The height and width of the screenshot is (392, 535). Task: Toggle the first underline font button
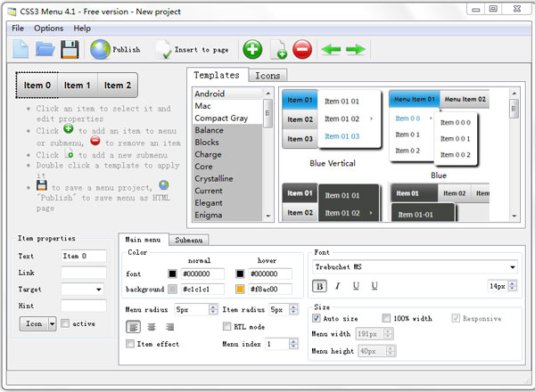[356, 286]
